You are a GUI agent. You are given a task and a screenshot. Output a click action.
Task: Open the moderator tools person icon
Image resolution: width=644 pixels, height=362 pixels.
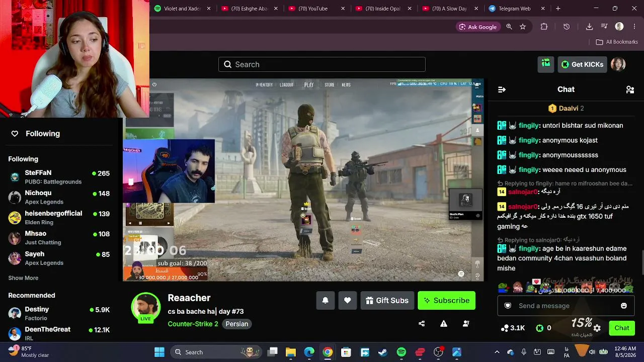pyautogui.click(x=466, y=324)
